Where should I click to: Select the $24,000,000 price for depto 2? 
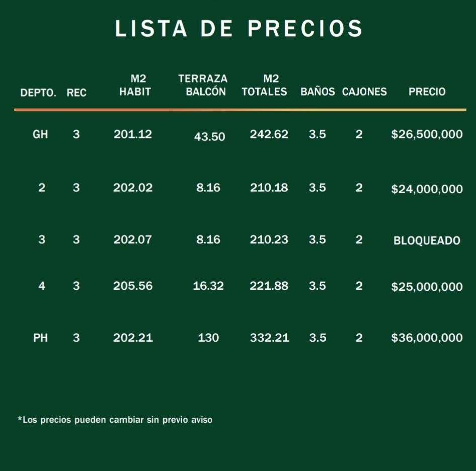pos(427,189)
